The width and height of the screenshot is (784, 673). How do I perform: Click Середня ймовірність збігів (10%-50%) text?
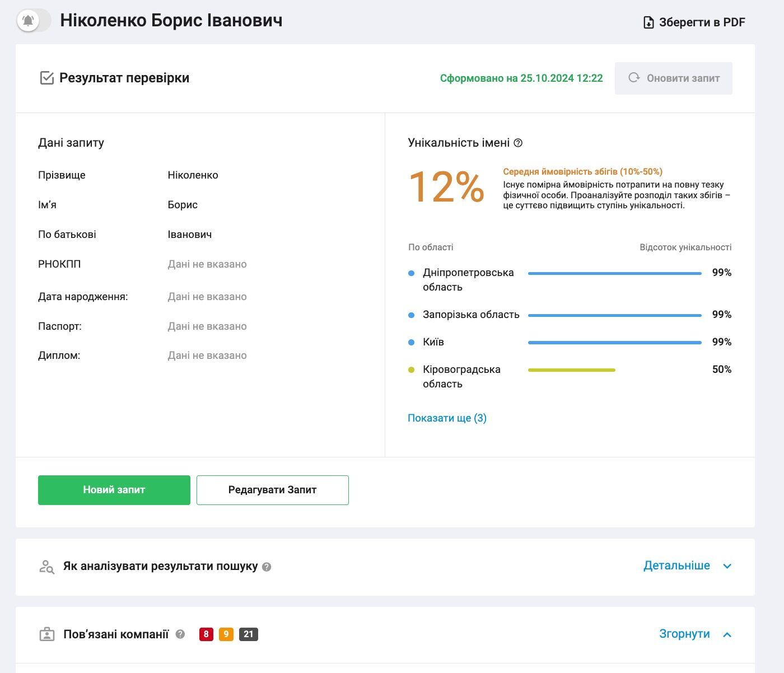click(582, 172)
